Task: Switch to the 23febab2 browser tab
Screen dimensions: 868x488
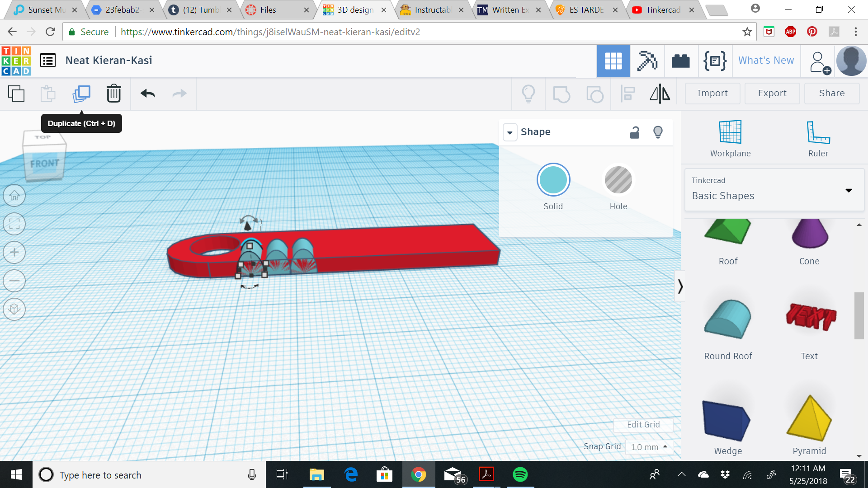Action: click(123, 9)
